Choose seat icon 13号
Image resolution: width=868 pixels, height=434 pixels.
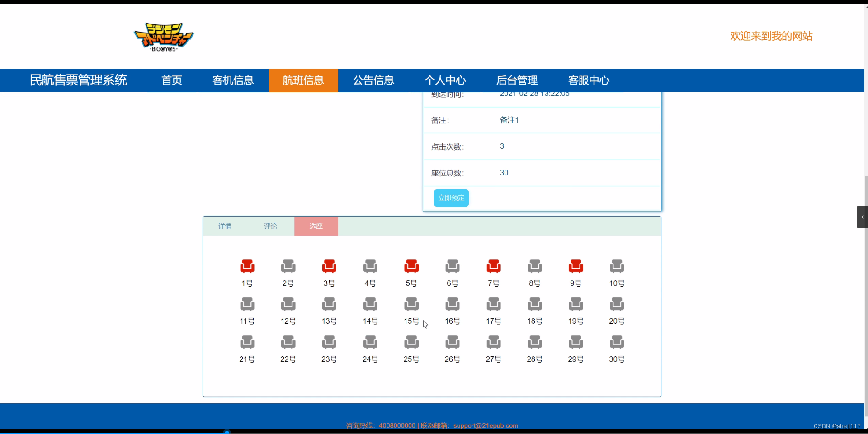tap(329, 304)
